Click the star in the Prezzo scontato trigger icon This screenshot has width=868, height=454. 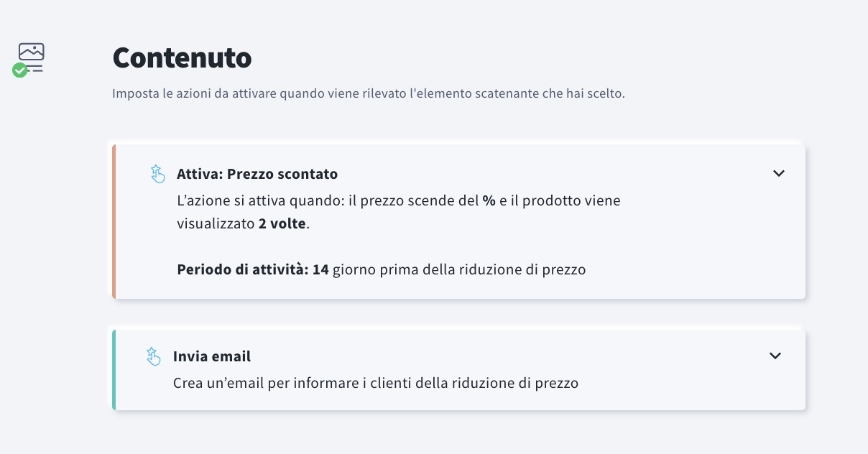tap(155, 170)
